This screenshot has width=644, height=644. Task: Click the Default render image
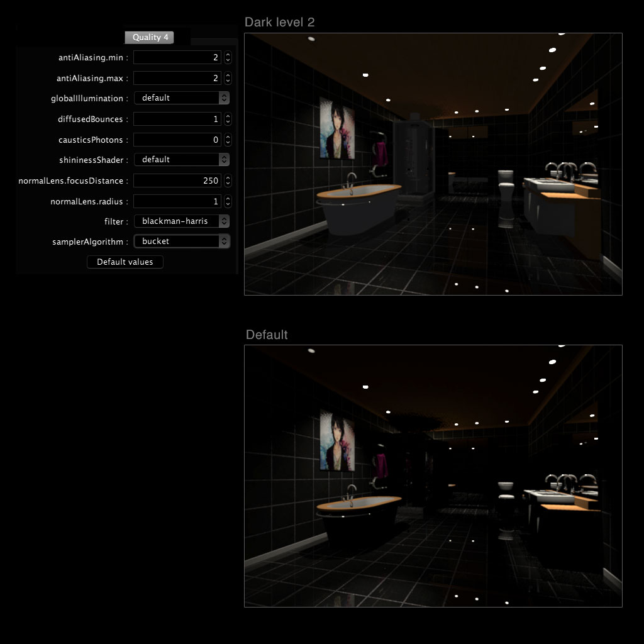(433, 475)
